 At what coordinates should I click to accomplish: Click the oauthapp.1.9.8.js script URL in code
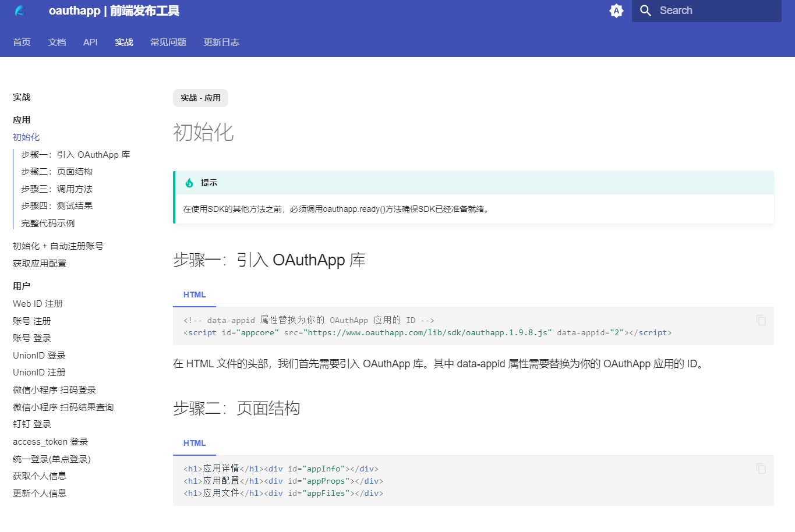427,332
